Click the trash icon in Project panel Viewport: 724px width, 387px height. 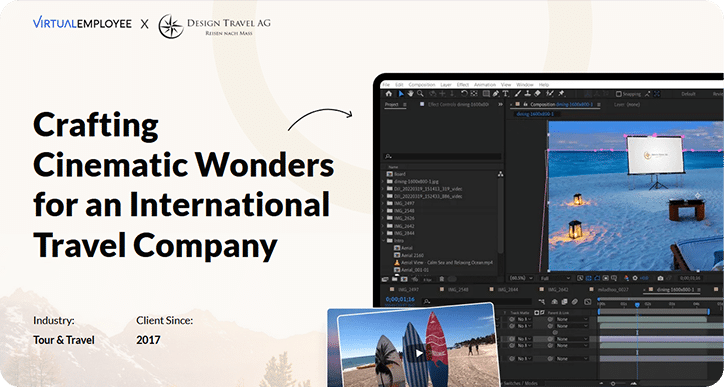(x=442, y=279)
